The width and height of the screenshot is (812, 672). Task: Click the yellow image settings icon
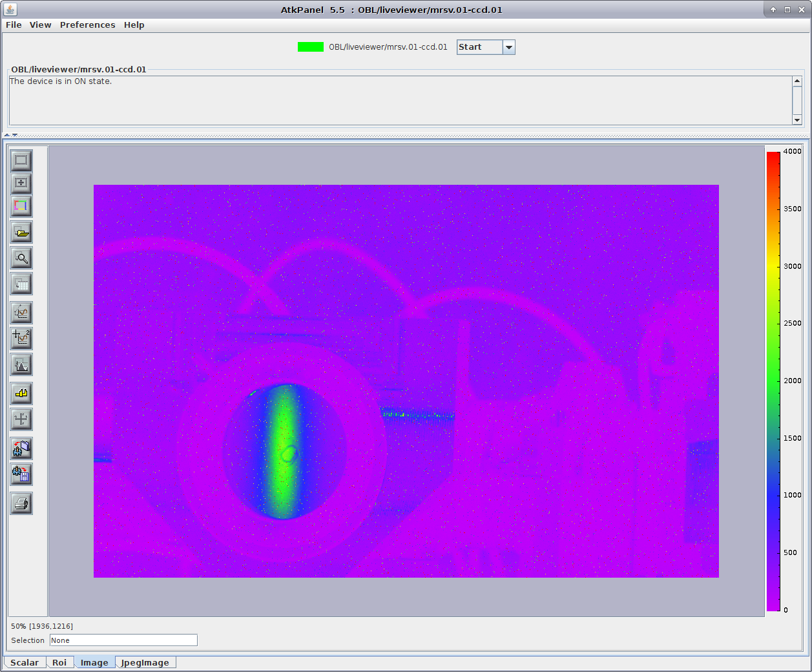point(21,393)
